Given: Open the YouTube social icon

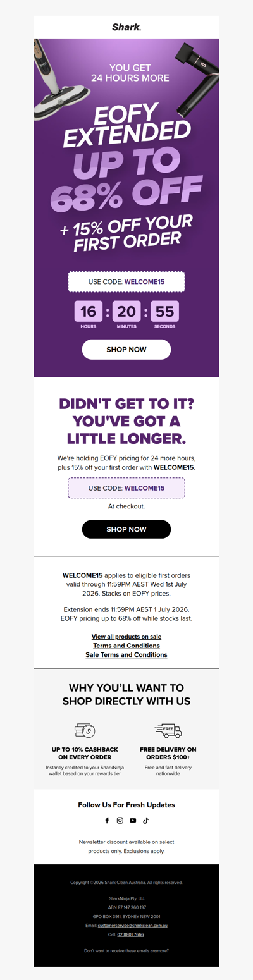Looking at the screenshot, I should point(133,821).
